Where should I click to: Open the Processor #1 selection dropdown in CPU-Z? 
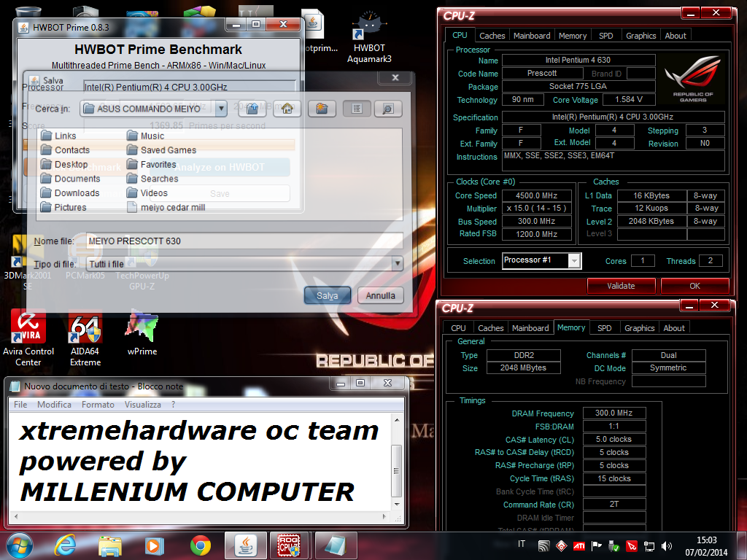tap(575, 260)
